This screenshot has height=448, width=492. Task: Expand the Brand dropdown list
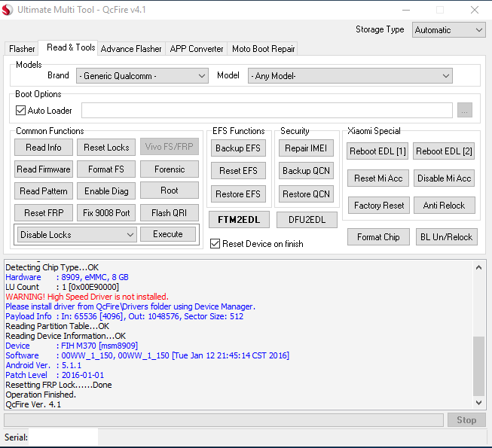pos(142,76)
